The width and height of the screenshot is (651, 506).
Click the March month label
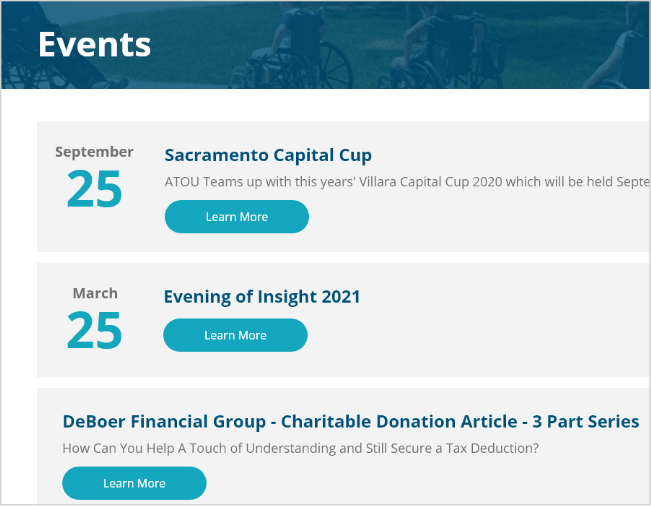pyautogui.click(x=95, y=293)
